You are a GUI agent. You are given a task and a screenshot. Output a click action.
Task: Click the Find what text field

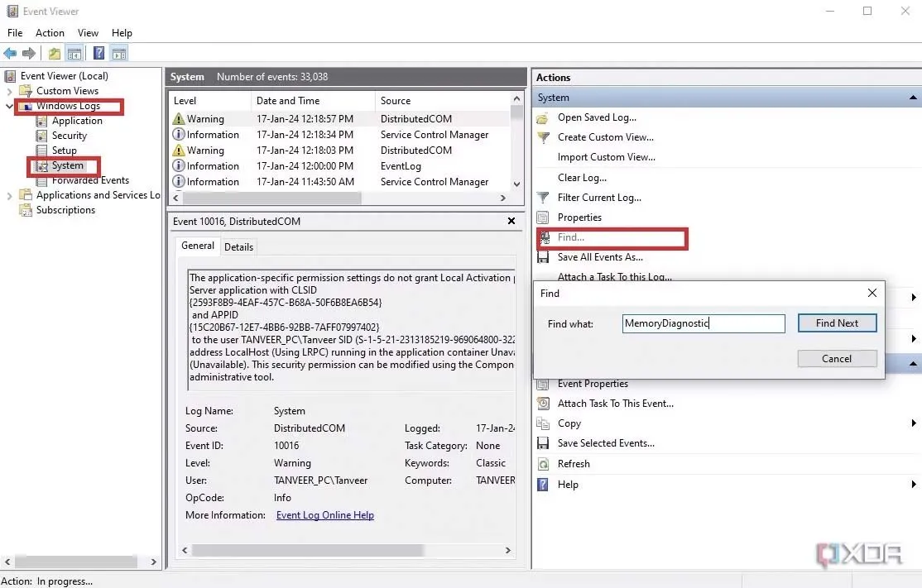tap(703, 323)
